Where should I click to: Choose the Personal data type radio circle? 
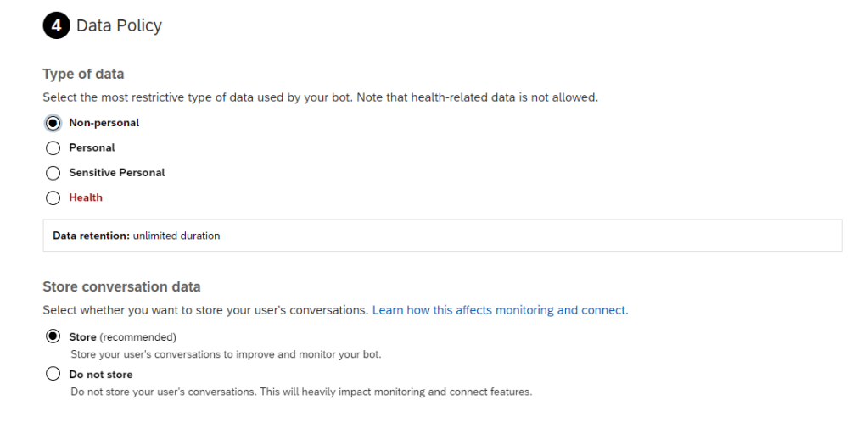click(53, 147)
